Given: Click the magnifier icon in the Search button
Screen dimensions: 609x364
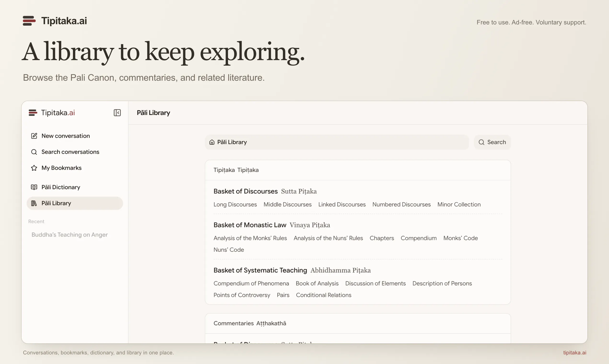Looking at the screenshot, I should point(481,142).
